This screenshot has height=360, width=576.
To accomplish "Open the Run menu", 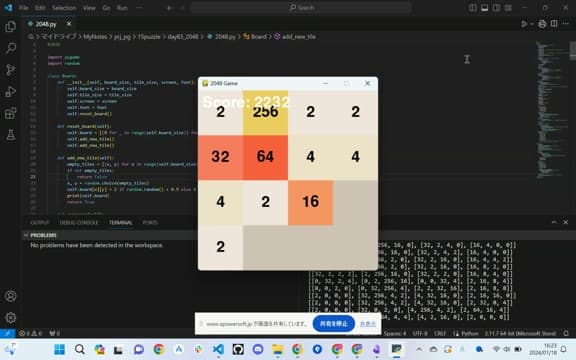I will point(122,8).
